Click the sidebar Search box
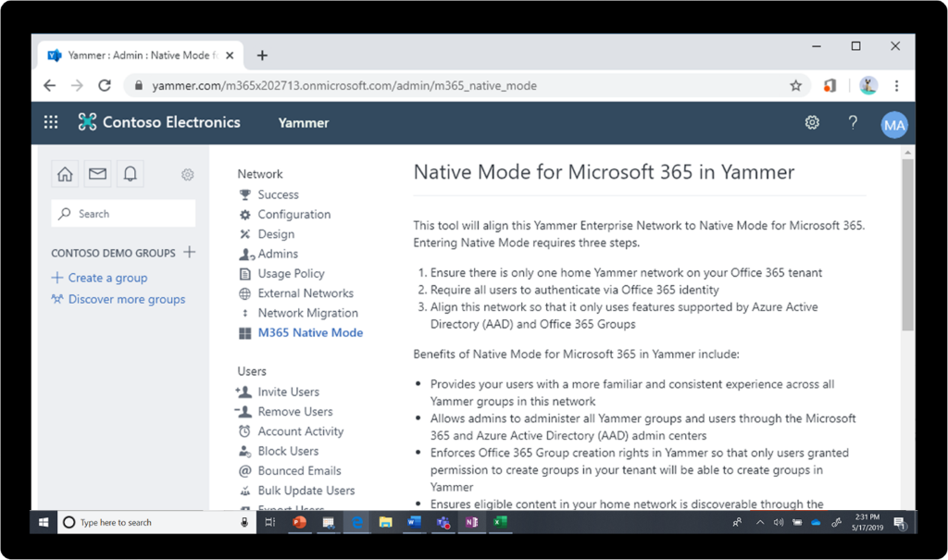Viewport: 948px width, 560px height. tap(123, 213)
